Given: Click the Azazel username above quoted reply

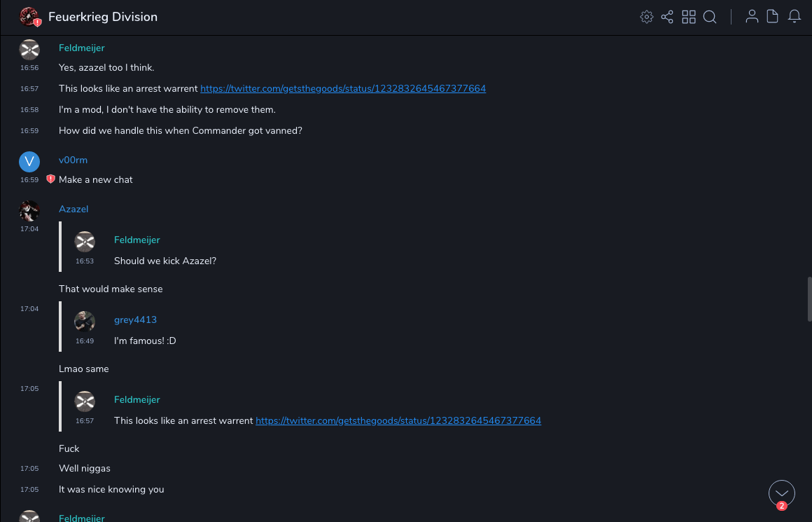Looking at the screenshot, I should (x=73, y=210).
